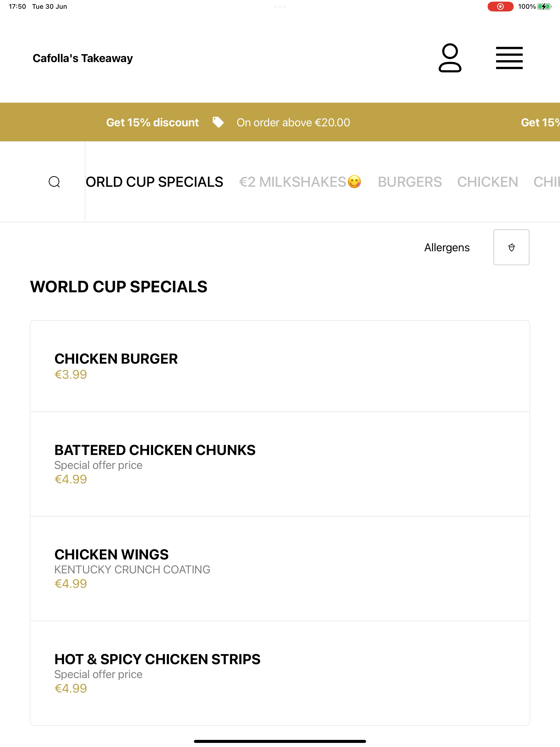This screenshot has width=560, height=747.
Task: Select the WORLD CUP SPECIALS tab
Action: tap(154, 182)
